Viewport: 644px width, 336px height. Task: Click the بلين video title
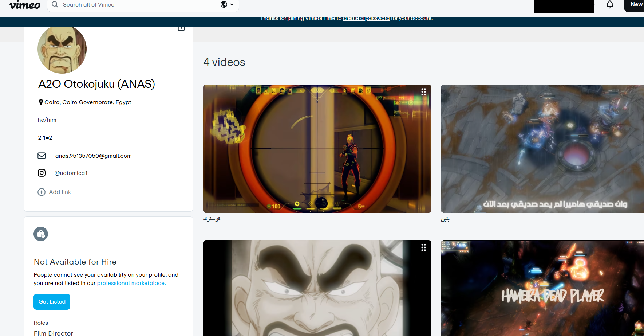(445, 219)
